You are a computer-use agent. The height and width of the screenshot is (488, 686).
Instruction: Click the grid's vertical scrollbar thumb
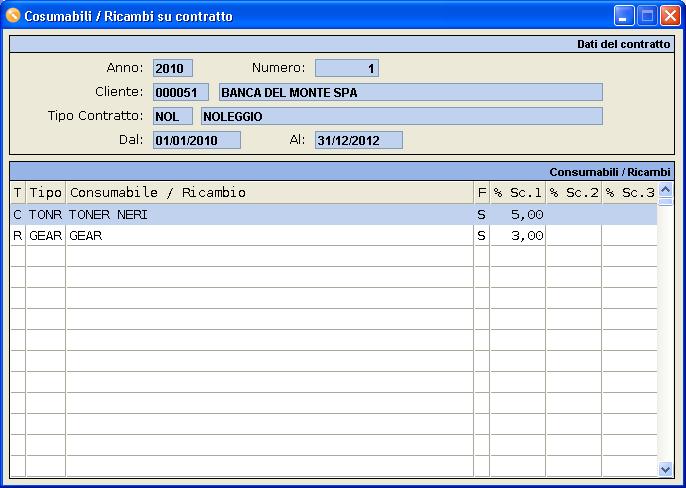[x=665, y=202]
